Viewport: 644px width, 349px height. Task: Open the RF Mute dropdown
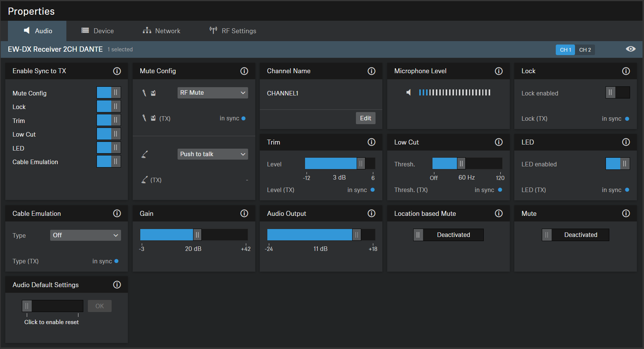coord(213,93)
